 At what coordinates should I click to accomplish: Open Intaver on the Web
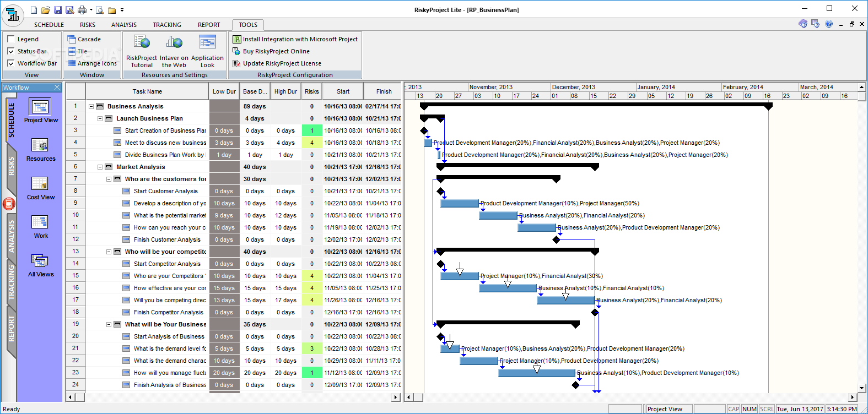point(174,51)
